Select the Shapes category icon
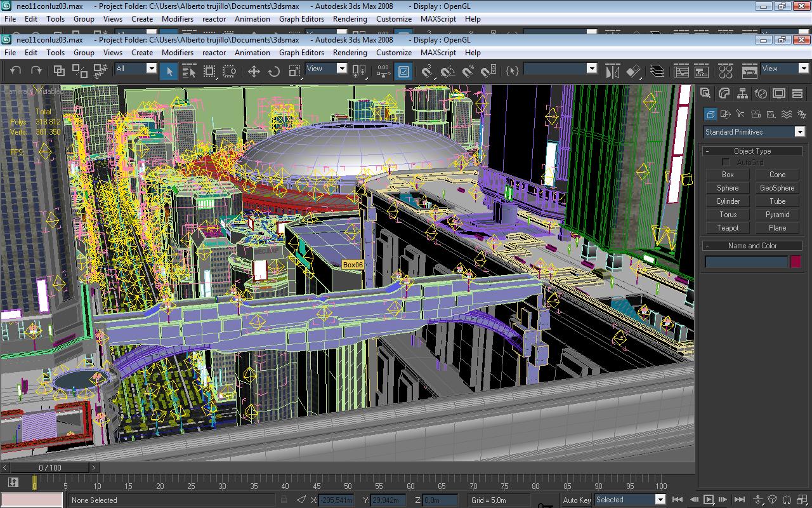The height and width of the screenshot is (508, 812). point(726,114)
